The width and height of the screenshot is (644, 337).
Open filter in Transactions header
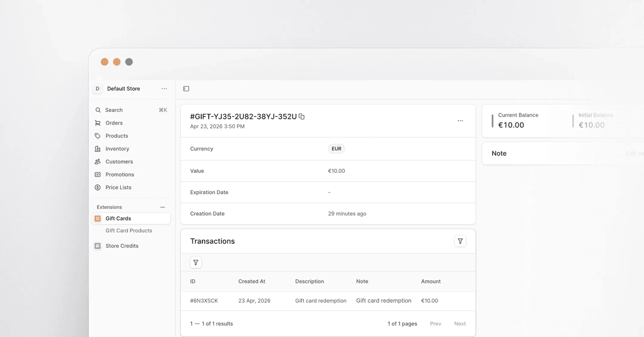(460, 241)
